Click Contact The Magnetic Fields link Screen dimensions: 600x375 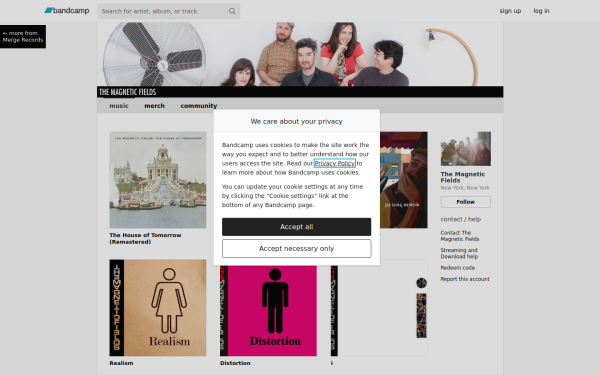coord(460,236)
